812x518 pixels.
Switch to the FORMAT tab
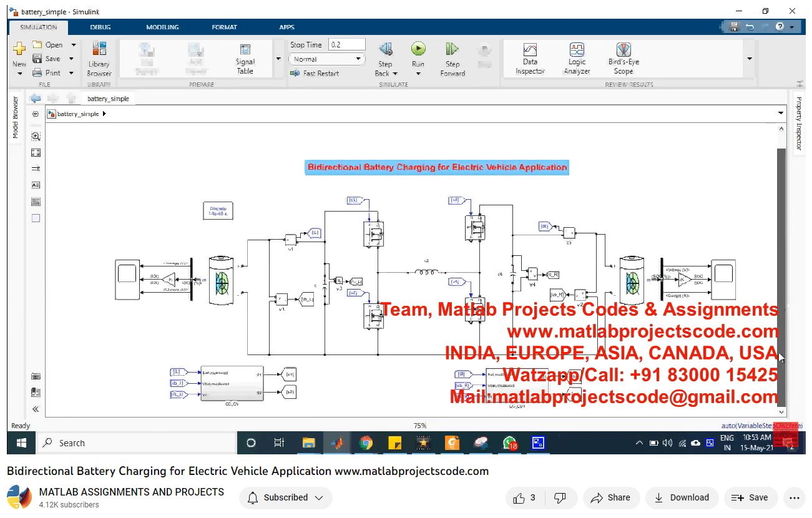pos(224,27)
